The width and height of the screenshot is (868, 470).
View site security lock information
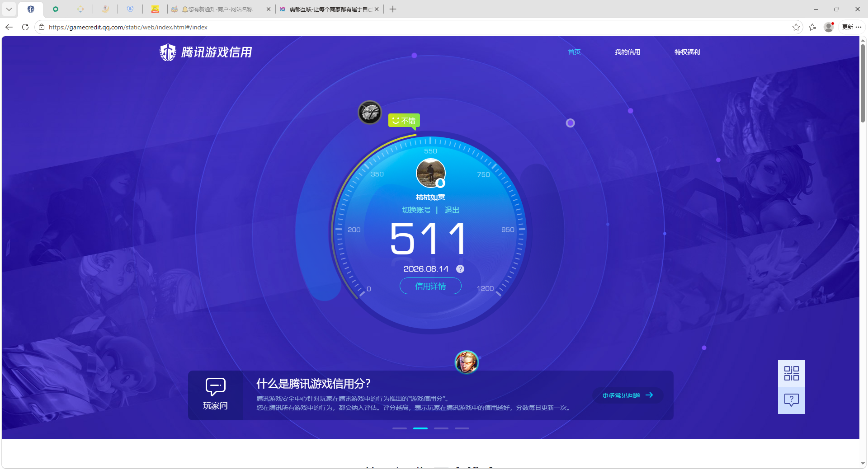[x=42, y=27]
